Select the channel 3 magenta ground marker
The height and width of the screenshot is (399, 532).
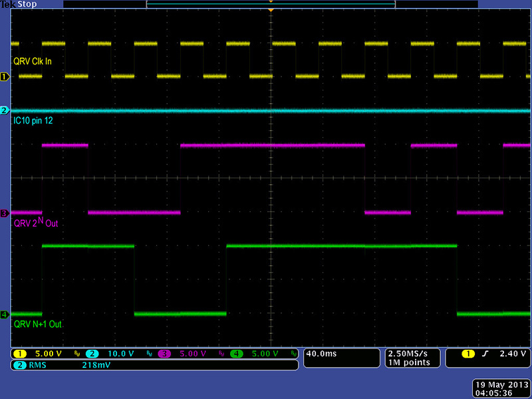(x=5, y=213)
